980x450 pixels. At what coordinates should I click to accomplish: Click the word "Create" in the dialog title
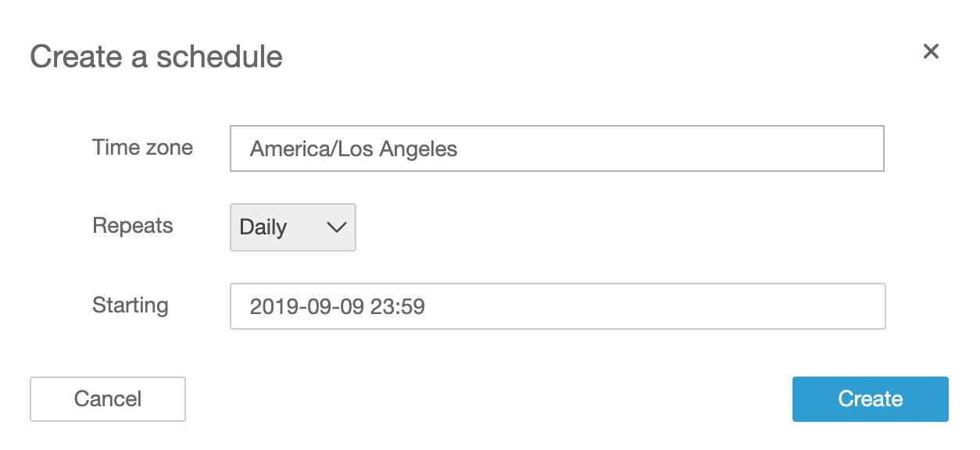[x=68, y=57]
